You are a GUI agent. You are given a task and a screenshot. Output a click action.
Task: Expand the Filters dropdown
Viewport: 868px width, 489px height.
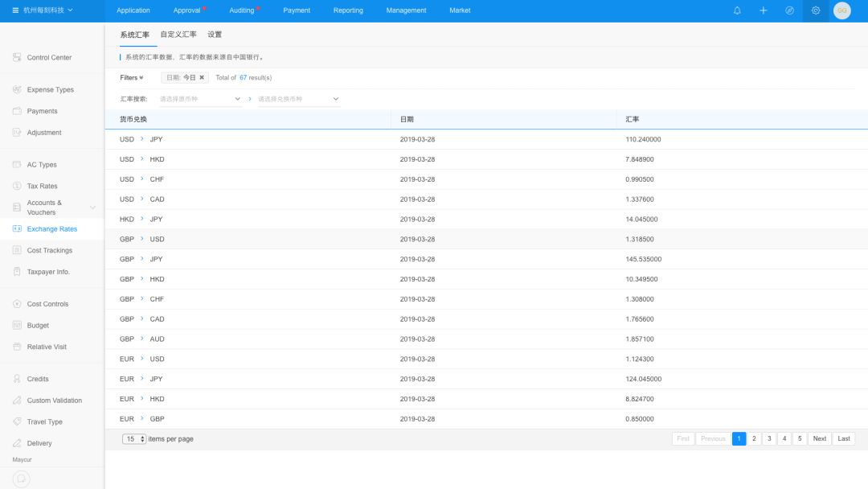[131, 77]
